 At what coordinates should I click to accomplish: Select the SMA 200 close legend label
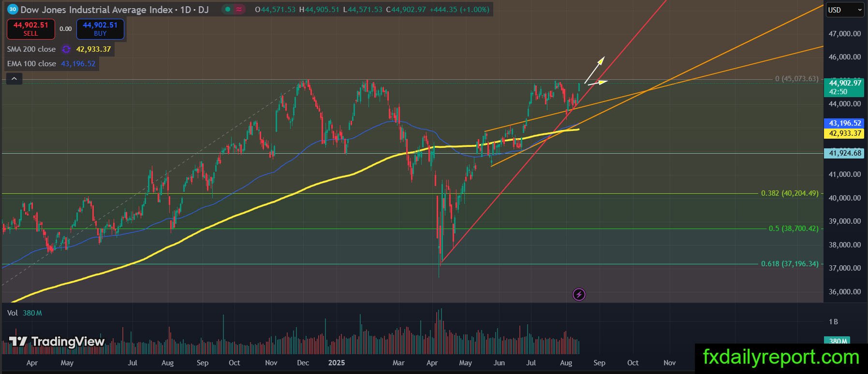[x=31, y=49]
